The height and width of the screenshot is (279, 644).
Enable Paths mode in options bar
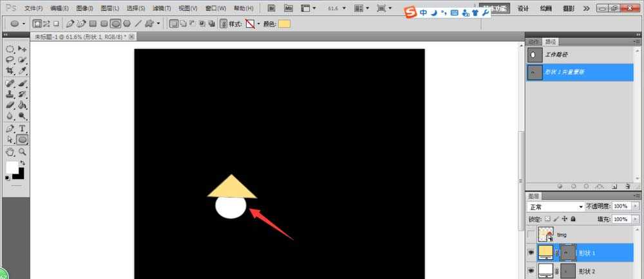pos(47,24)
